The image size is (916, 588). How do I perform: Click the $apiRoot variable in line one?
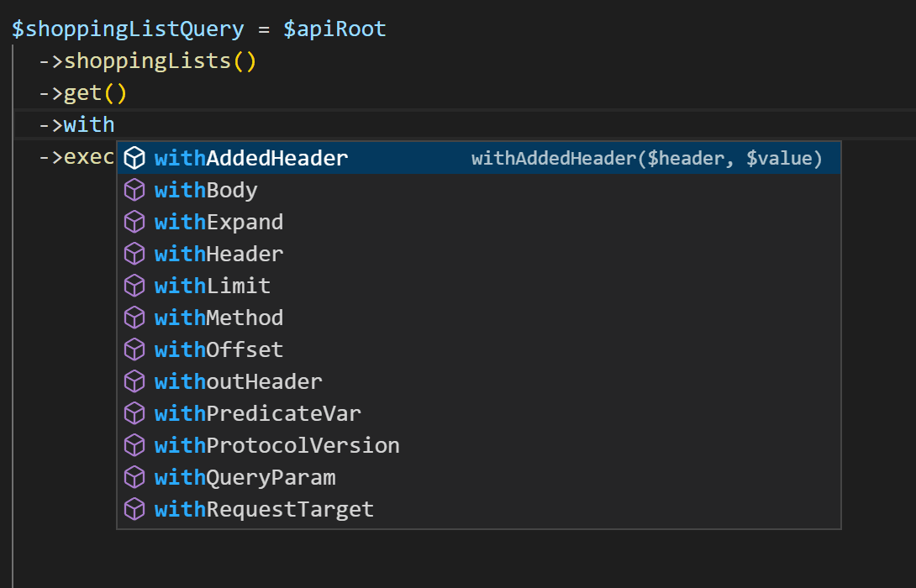click(x=335, y=28)
